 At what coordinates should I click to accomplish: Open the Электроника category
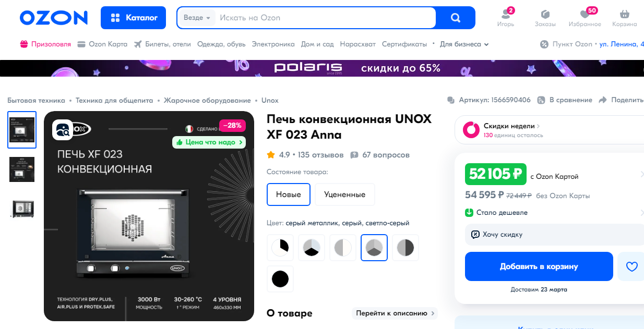[x=273, y=44]
